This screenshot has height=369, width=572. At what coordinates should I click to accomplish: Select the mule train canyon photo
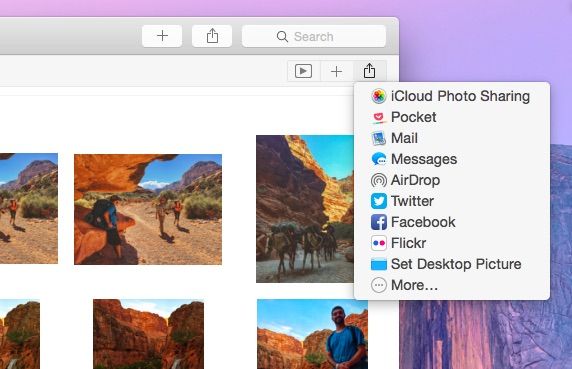tap(305, 209)
